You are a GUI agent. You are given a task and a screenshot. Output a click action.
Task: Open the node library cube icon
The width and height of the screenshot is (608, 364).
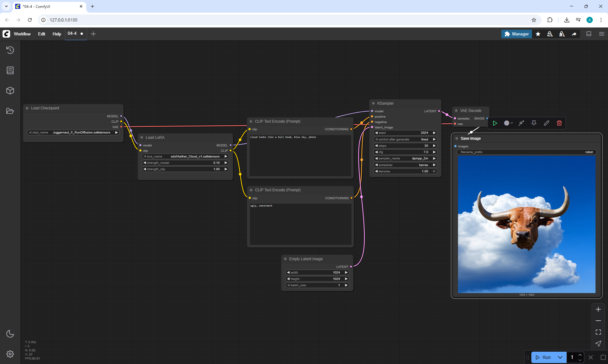coord(10,91)
